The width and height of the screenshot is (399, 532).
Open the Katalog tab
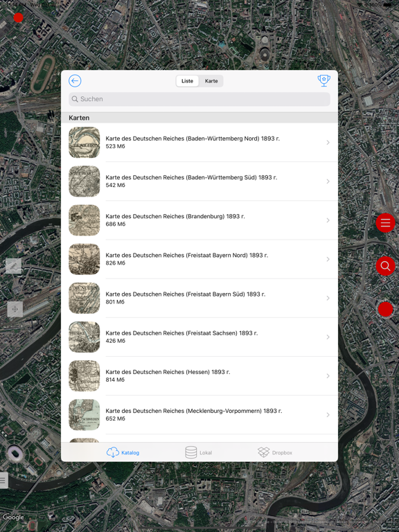[x=123, y=452]
